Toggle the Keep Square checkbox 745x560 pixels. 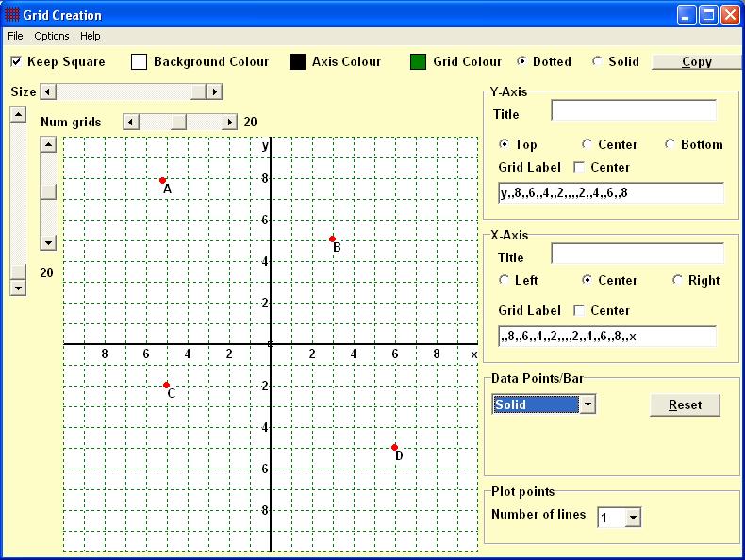pos(16,61)
